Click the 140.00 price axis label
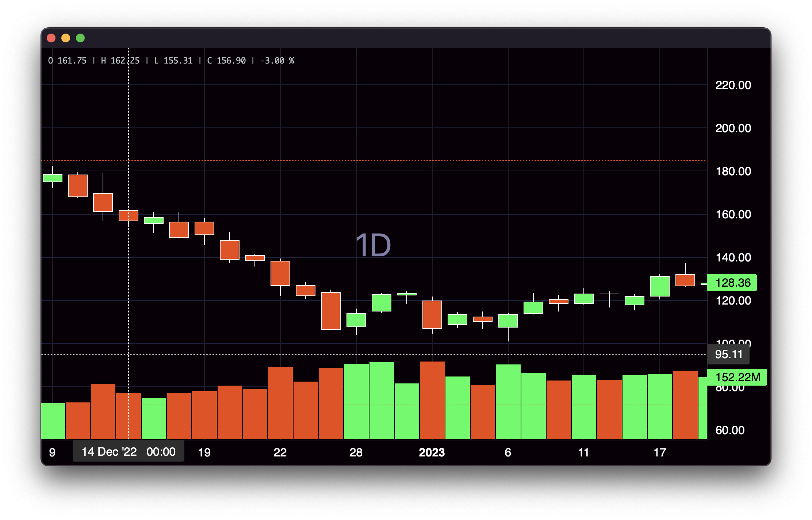The image size is (812, 520). click(x=733, y=257)
